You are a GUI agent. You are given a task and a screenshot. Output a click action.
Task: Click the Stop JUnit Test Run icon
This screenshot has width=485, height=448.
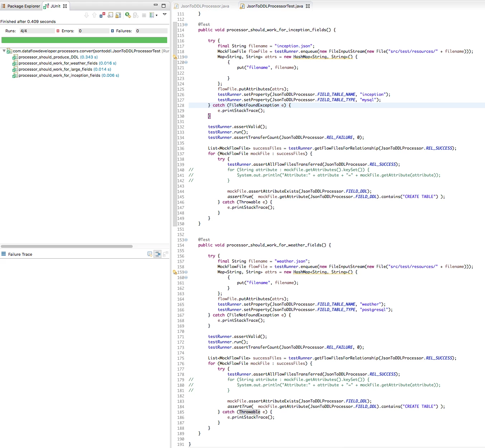point(144,15)
